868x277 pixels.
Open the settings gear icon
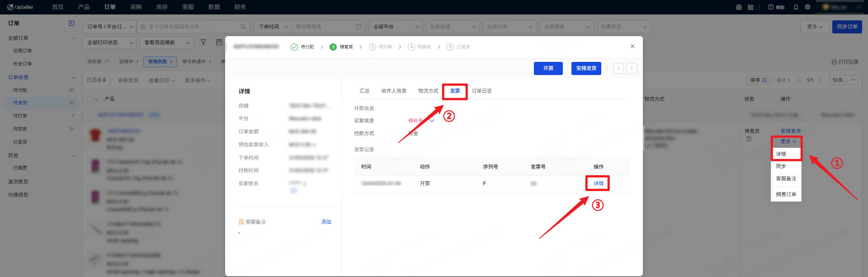[807, 7]
